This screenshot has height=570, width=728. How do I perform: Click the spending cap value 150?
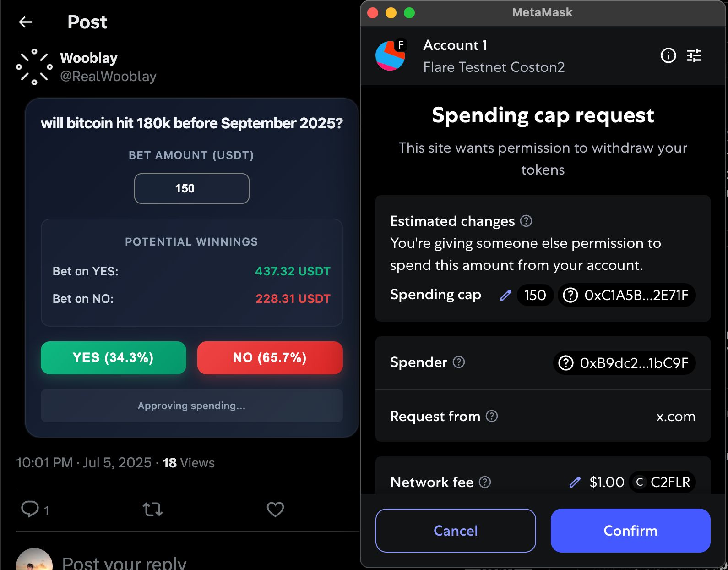[535, 295]
